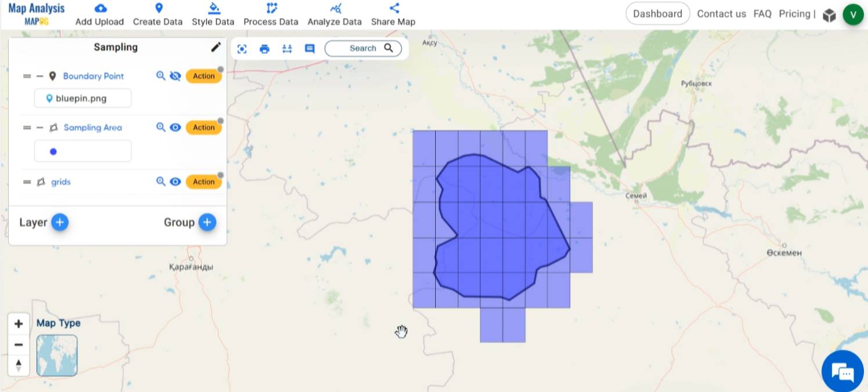Open the FAQ link
Screen dimensions: 868x392
pyautogui.click(x=762, y=14)
